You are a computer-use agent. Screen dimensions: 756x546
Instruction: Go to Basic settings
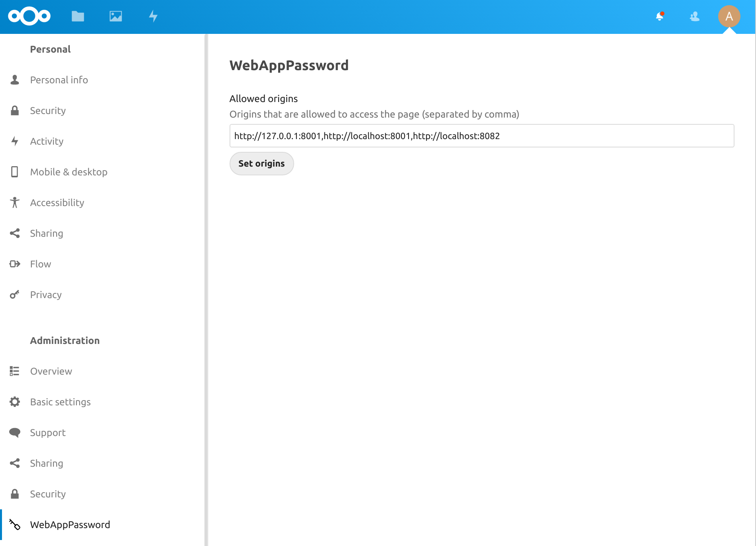pyautogui.click(x=60, y=402)
